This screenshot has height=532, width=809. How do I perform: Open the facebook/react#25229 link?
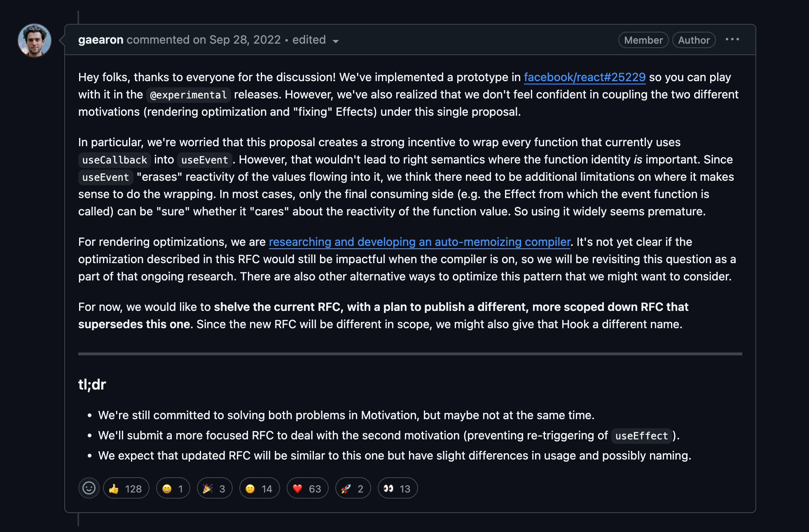(x=585, y=77)
